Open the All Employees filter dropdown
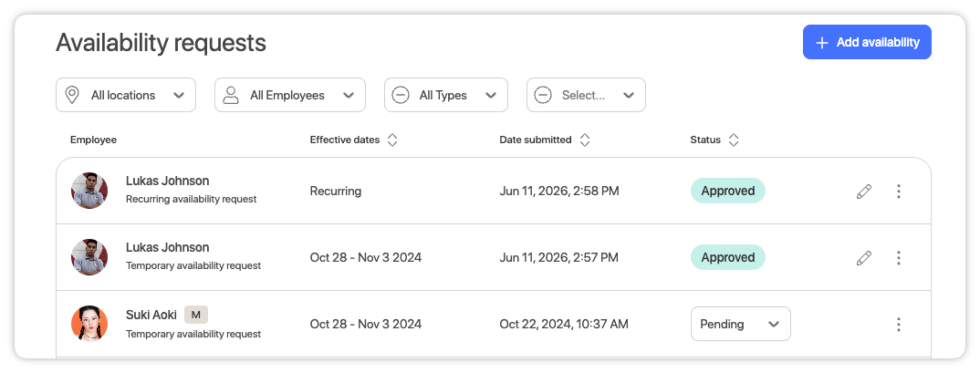 (290, 95)
